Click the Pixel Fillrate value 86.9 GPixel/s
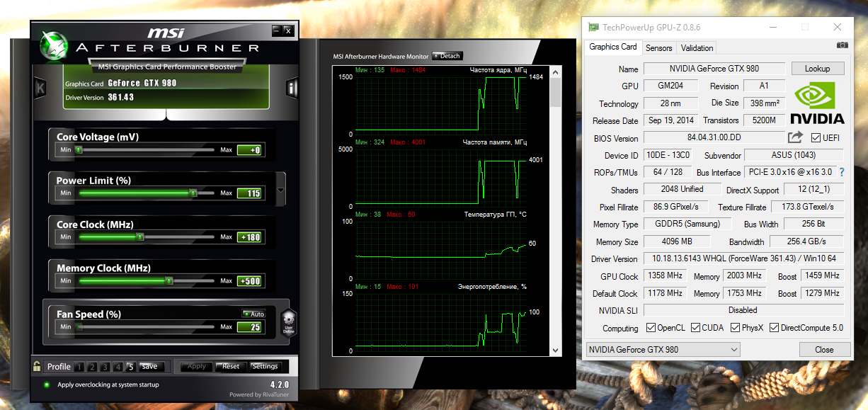The height and width of the screenshot is (410, 868). [676, 207]
